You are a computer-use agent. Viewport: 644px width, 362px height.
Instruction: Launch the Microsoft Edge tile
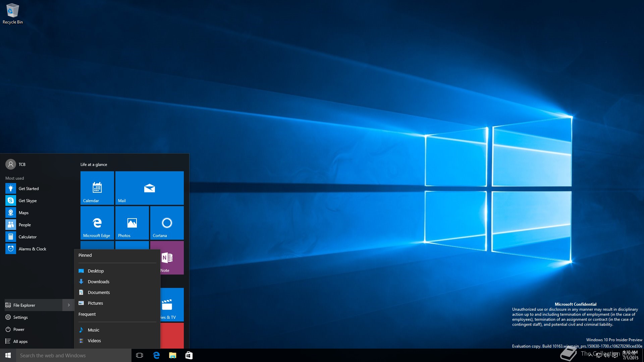pyautogui.click(x=97, y=223)
